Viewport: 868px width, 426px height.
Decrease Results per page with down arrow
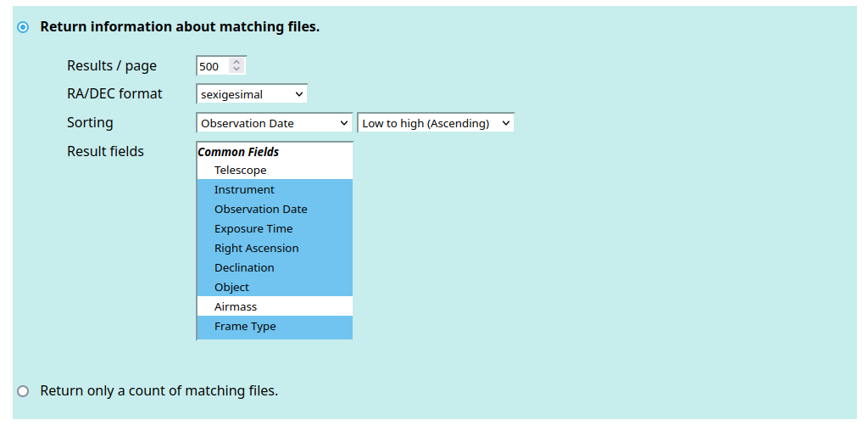point(237,70)
